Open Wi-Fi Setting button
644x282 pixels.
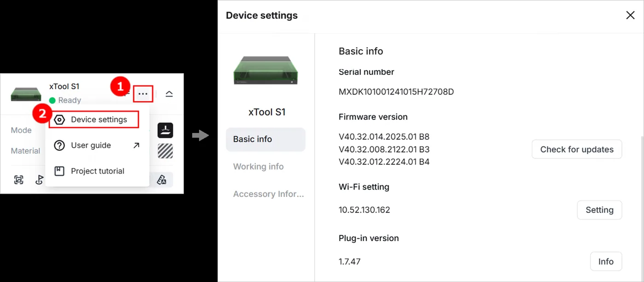click(x=599, y=210)
